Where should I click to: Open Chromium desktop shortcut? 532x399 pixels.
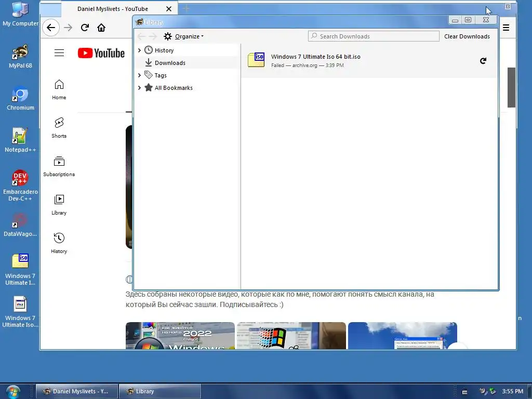coord(20,98)
